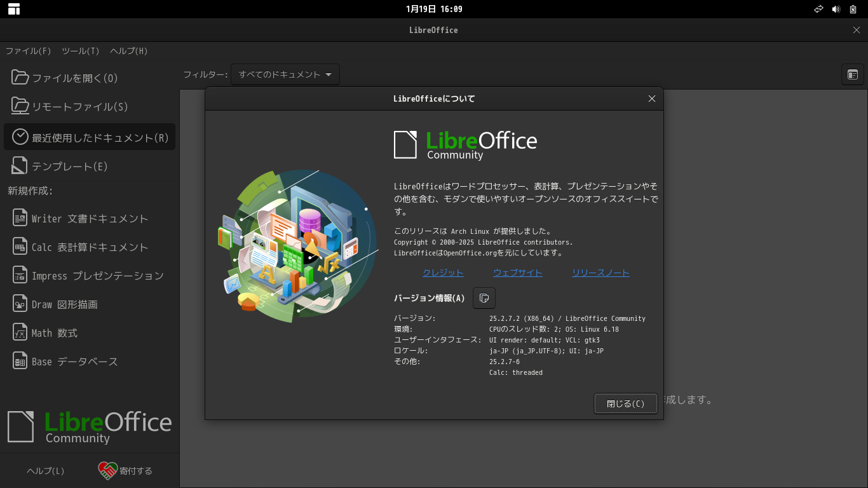Image resolution: width=868 pixels, height=488 pixels.
Task: Close the About dialog with 閉じる(C)
Action: [x=626, y=403]
